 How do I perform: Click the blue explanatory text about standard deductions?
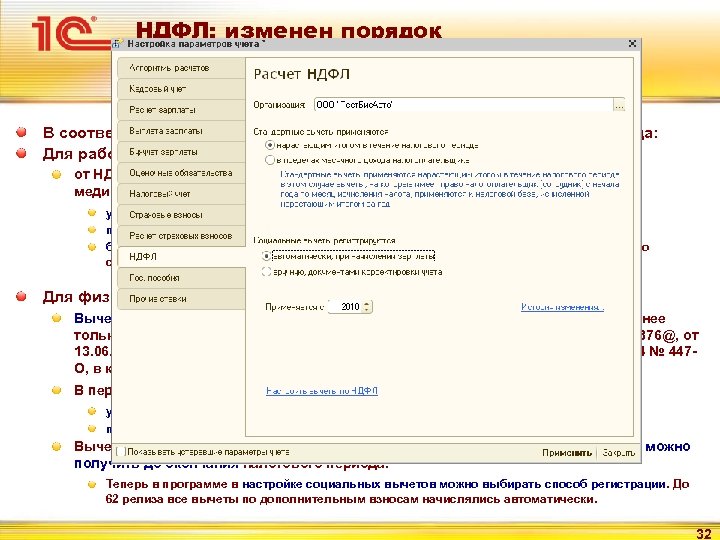[450, 189]
